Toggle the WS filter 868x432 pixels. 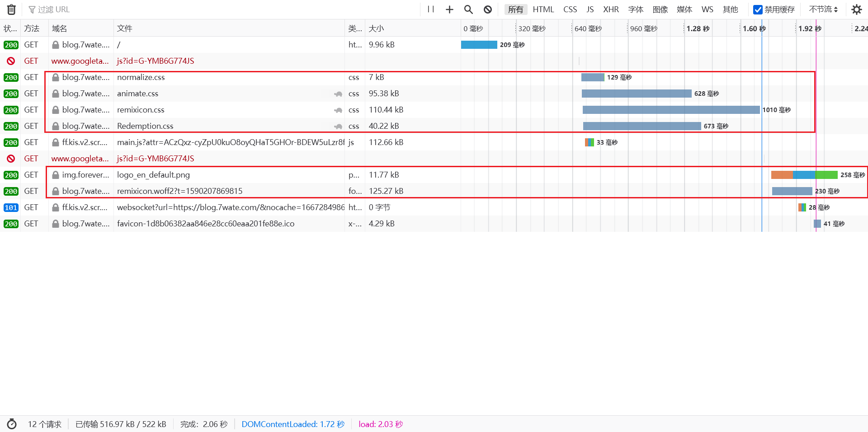coord(707,9)
